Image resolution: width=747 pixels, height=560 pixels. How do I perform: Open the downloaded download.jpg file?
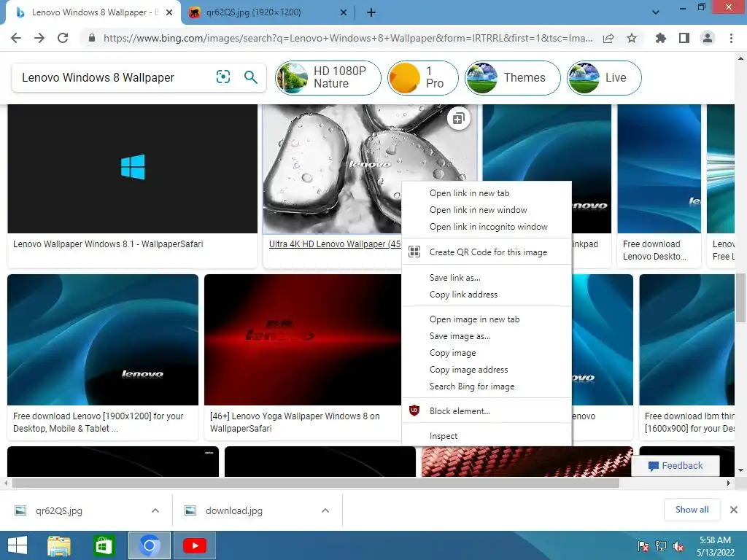[234, 510]
